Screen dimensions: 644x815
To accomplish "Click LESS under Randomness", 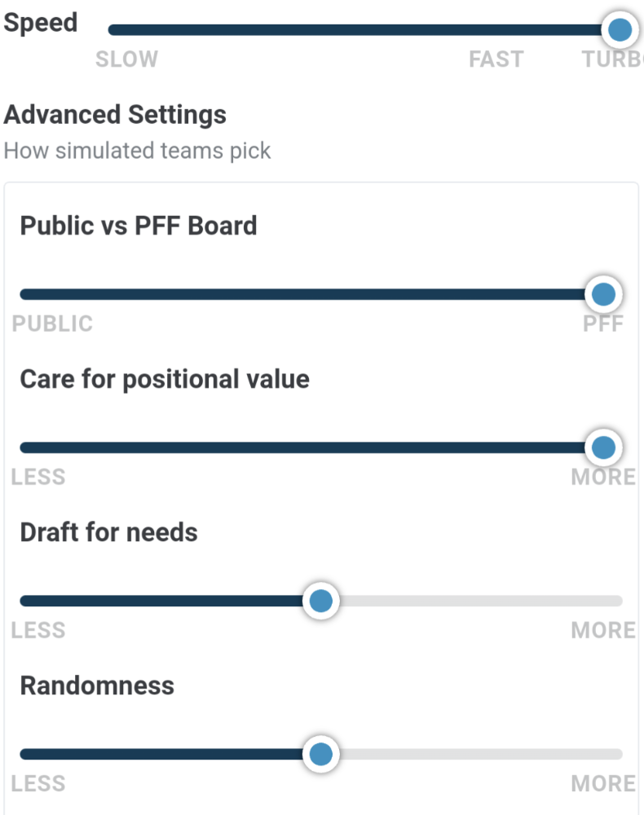I will (x=38, y=784).
